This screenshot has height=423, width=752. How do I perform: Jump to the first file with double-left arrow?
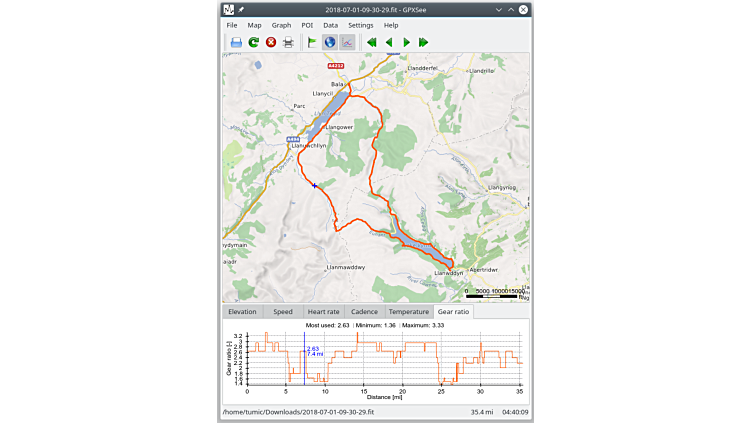(372, 42)
